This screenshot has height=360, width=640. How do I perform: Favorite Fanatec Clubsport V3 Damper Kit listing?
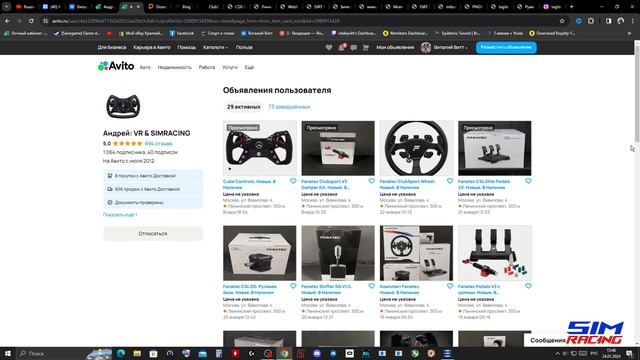371,181
